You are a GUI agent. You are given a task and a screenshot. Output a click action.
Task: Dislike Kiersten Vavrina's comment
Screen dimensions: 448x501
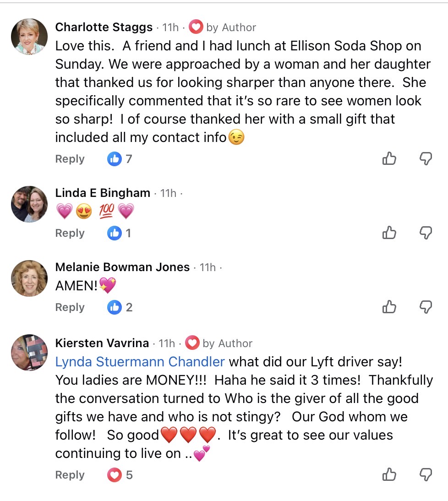pyautogui.click(x=426, y=475)
